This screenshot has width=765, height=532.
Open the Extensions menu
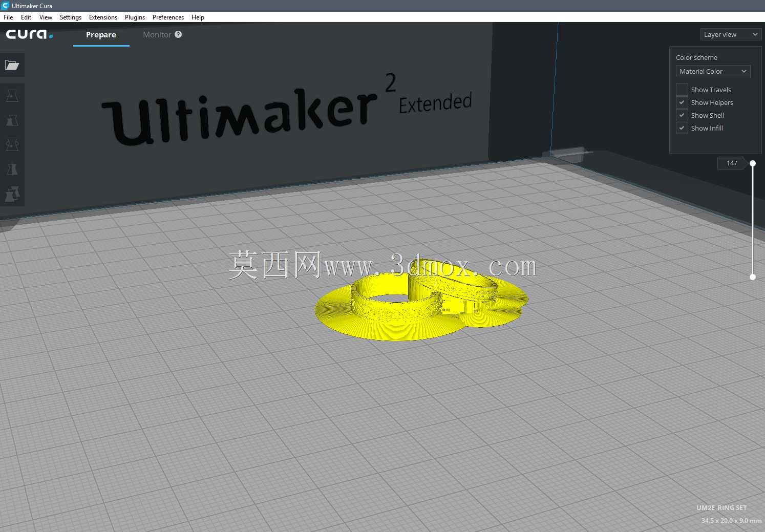pyautogui.click(x=103, y=17)
